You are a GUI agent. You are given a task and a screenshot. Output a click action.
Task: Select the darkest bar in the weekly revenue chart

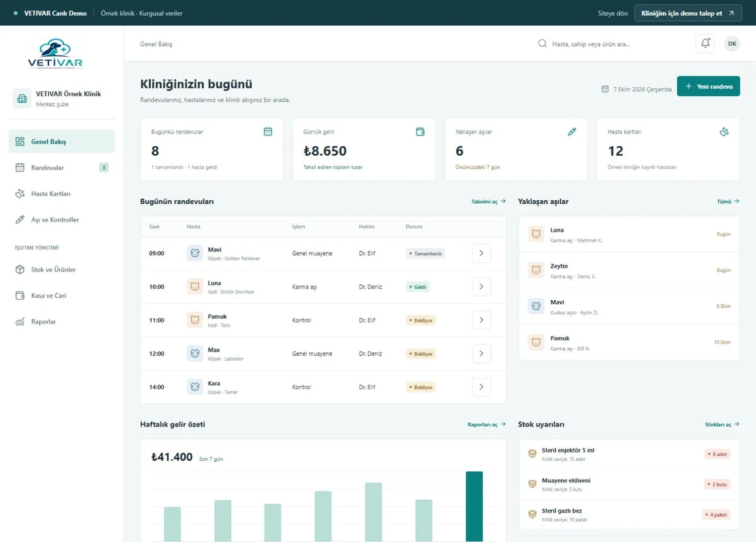(x=474, y=506)
